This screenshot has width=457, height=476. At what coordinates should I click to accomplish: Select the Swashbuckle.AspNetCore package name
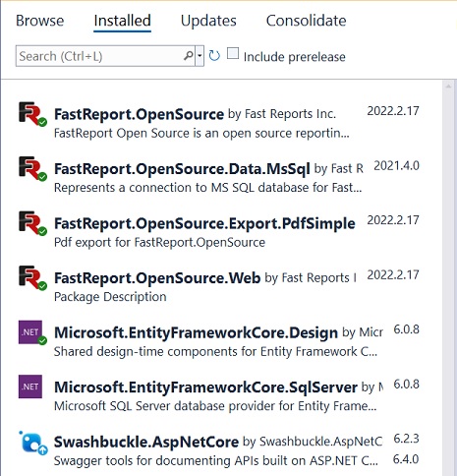coord(146,442)
